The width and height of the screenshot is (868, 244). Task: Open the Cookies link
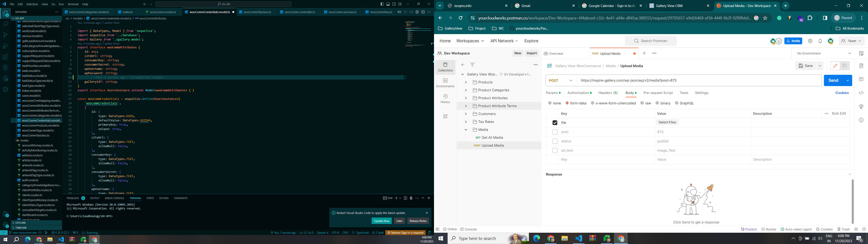click(x=842, y=93)
